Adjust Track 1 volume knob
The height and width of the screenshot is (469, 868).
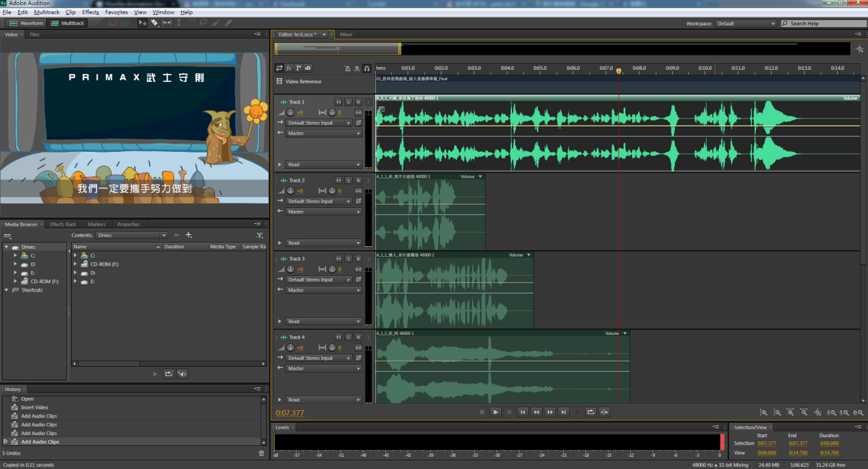pyautogui.click(x=290, y=113)
